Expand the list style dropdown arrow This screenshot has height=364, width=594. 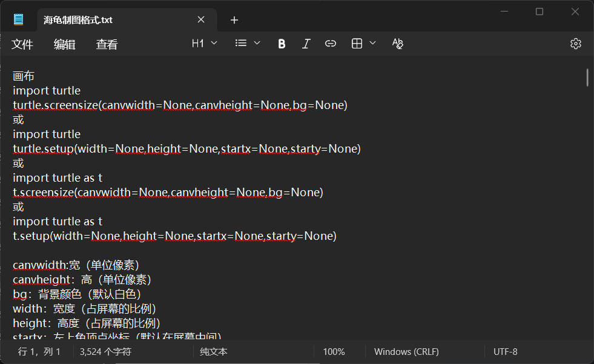coord(257,44)
